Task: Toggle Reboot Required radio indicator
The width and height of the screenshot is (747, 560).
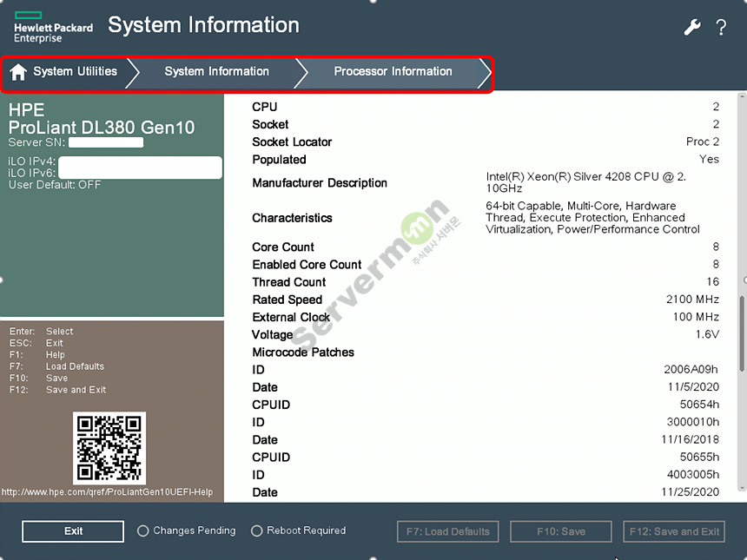Action: pyautogui.click(x=257, y=531)
